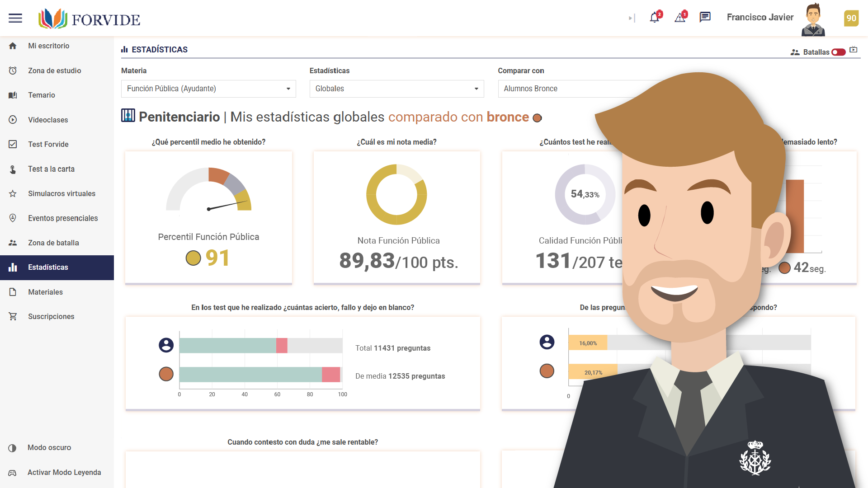Click the alarm clock icon for Zona de estudio
The height and width of the screenshot is (488, 868).
(x=13, y=70)
